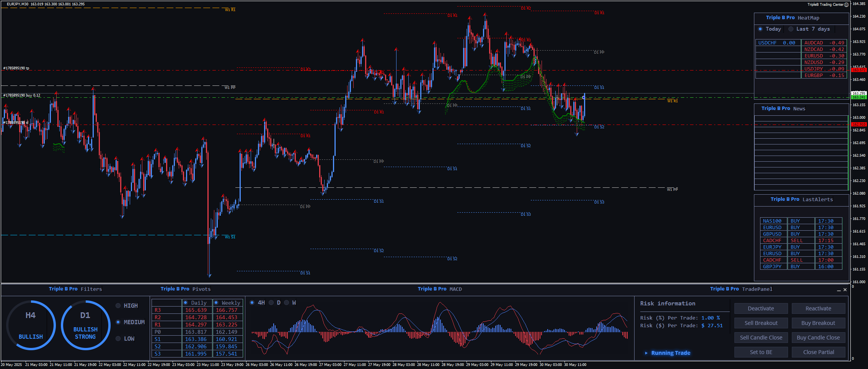Select the CADCHF SELL 17:15 alert row
868x369 pixels.
[x=801, y=241]
